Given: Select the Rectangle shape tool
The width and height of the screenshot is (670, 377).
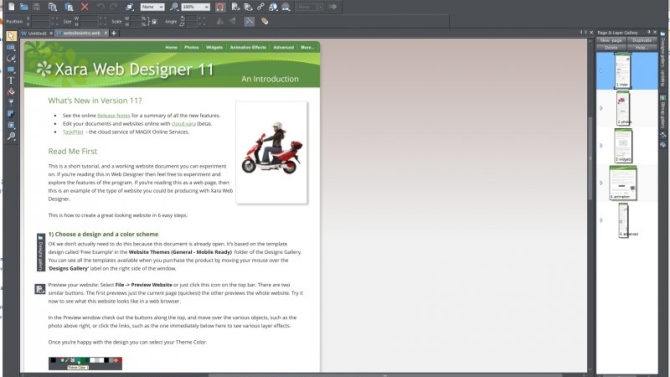Looking at the screenshot, I should pos(11,69).
